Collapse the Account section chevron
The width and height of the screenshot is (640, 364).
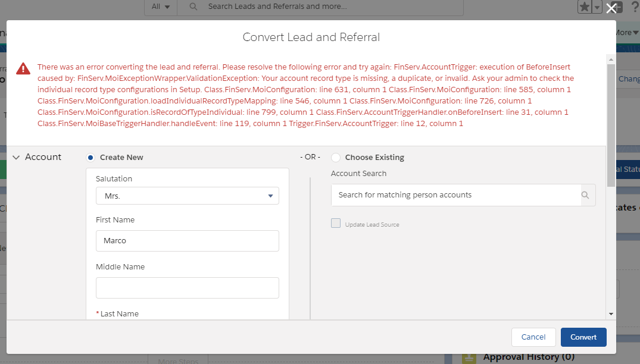point(16,158)
